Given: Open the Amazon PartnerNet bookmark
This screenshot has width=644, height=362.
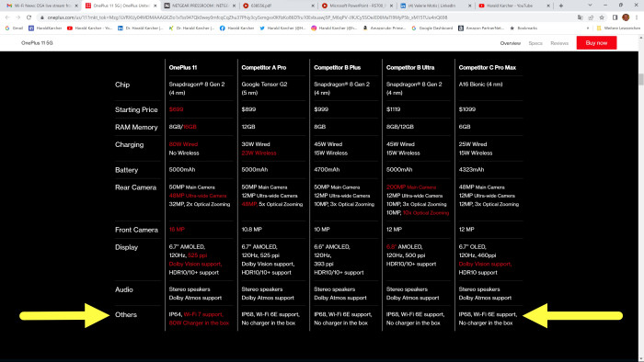Looking at the screenshot, I should pos(481,28).
